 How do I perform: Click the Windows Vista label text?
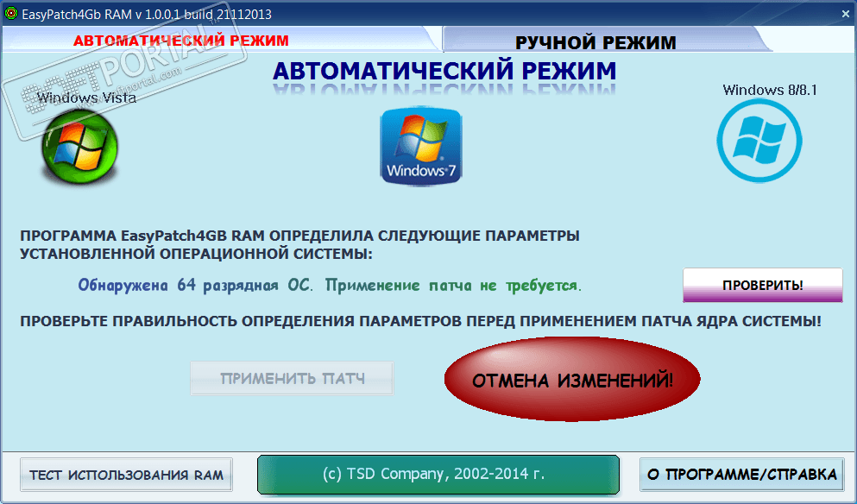pos(86,98)
